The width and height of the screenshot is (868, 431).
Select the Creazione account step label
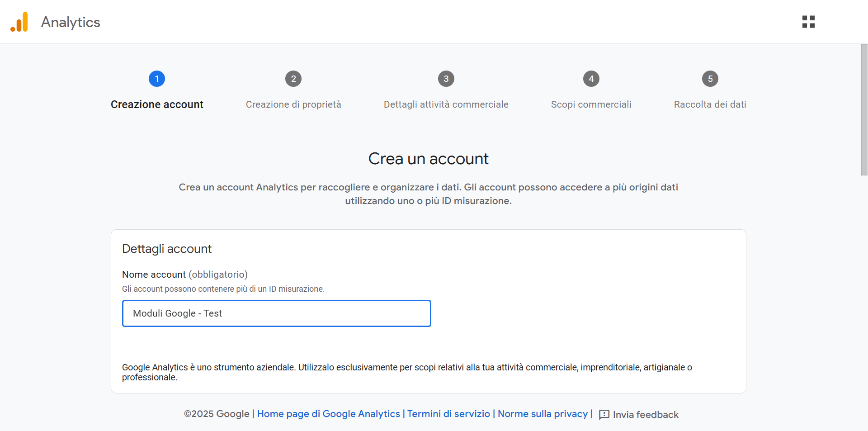coord(157,104)
